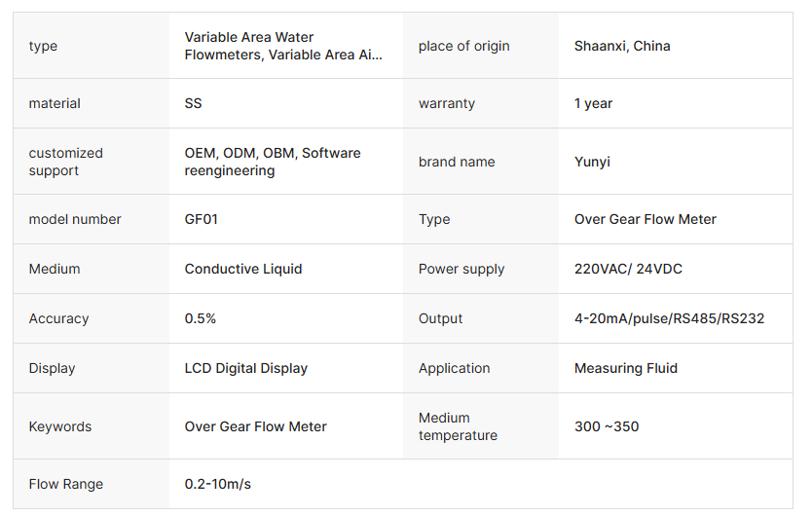Select Over Gear Flow Meter type value
This screenshot has width=812, height=516.
click(x=645, y=219)
